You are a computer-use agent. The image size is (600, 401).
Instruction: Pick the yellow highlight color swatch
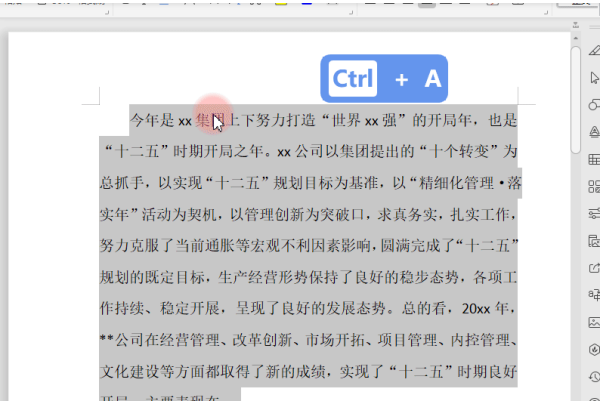point(281,3)
